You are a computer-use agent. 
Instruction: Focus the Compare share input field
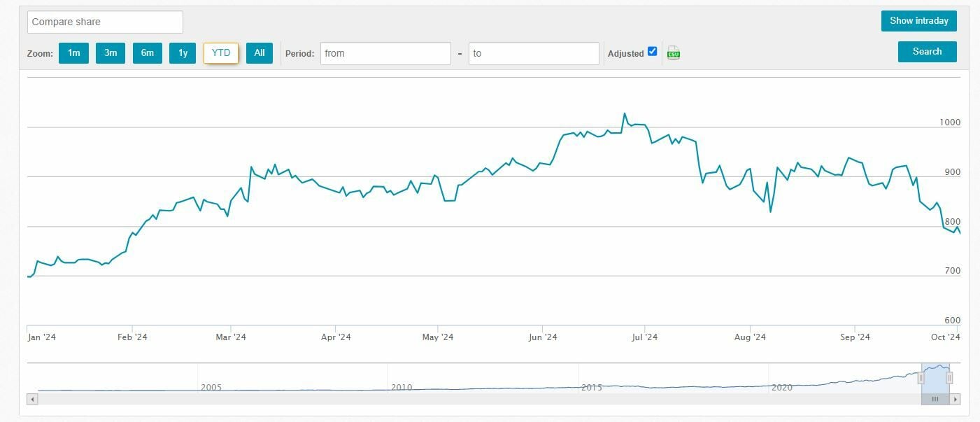tap(105, 22)
